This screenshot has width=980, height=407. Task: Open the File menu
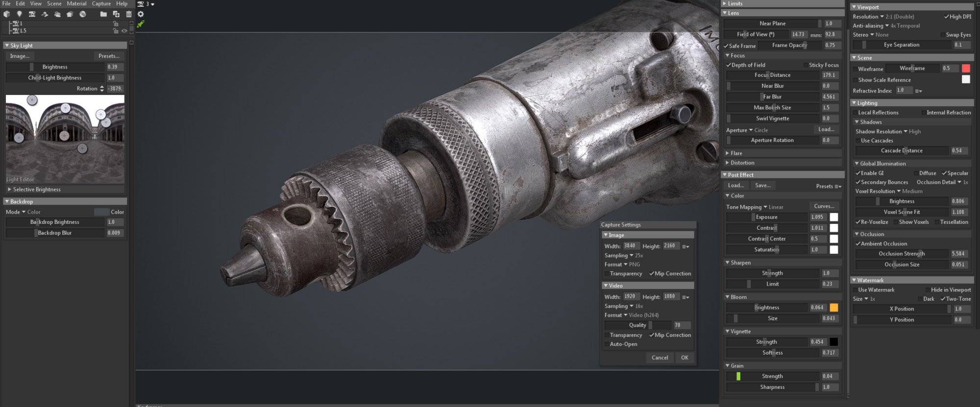(x=6, y=3)
